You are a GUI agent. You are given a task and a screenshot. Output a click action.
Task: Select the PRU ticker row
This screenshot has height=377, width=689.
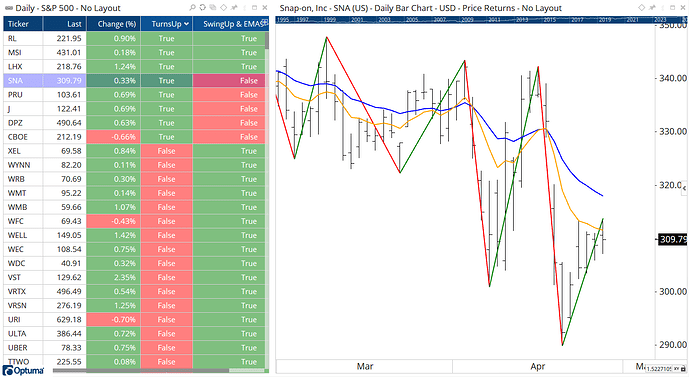click(x=134, y=94)
